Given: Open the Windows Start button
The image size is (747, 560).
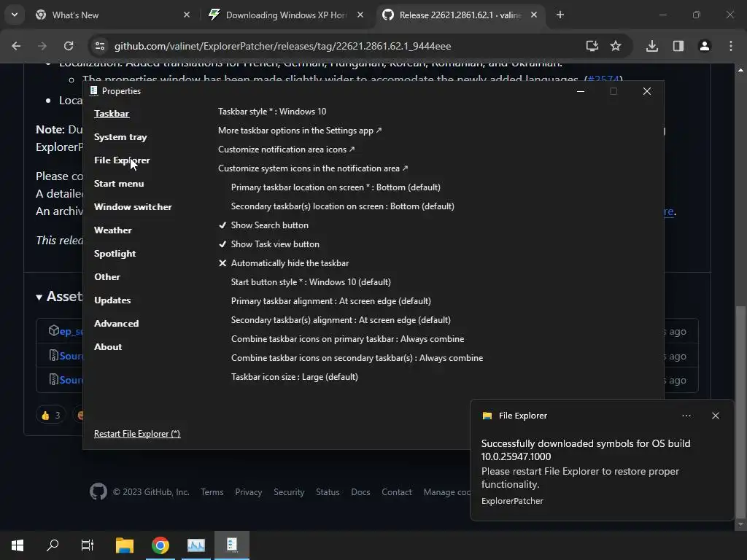Looking at the screenshot, I should pos(18,545).
